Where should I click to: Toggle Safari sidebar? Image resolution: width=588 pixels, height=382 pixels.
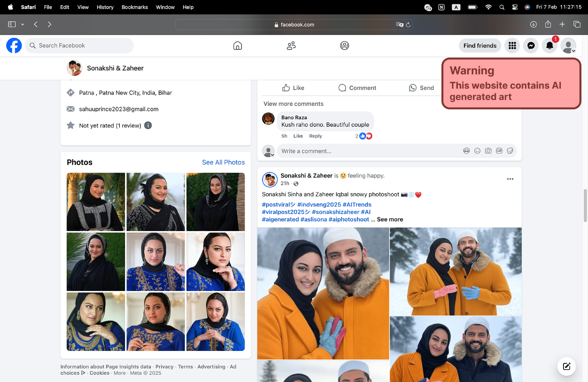(12, 24)
